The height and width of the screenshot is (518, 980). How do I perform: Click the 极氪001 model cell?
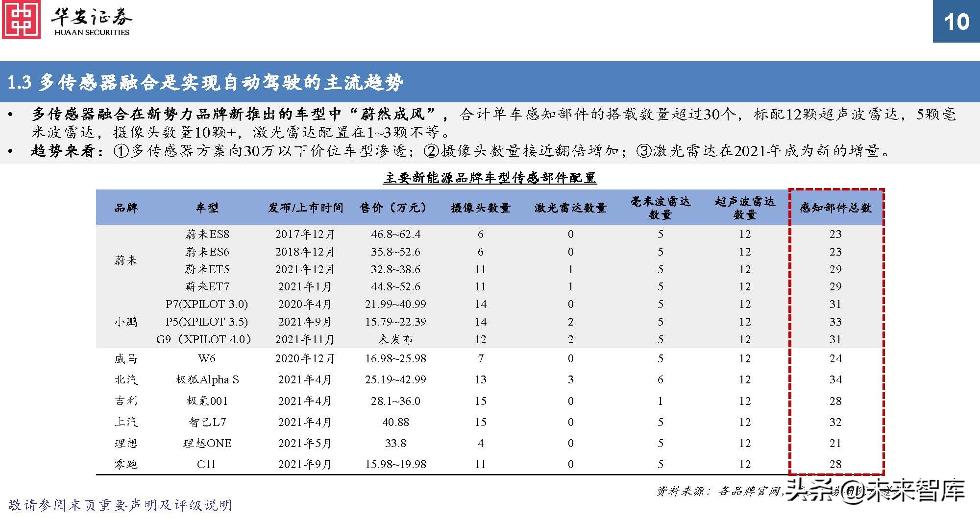[207, 401]
